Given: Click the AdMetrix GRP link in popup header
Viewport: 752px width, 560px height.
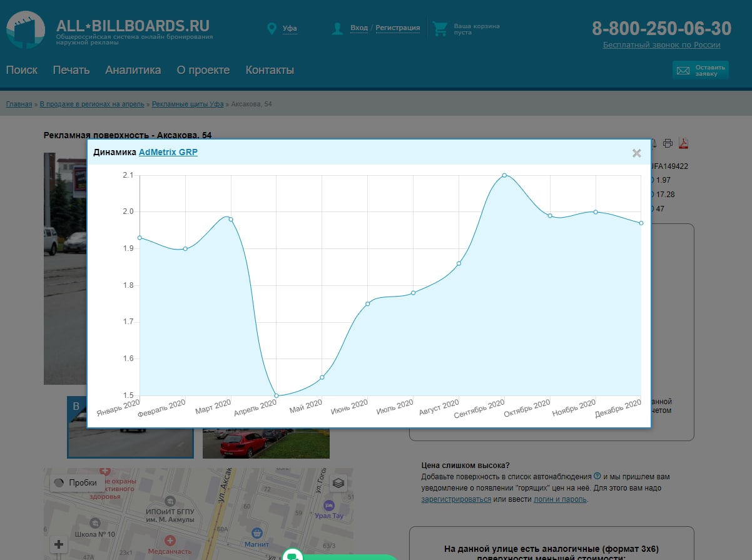Looking at the screenshot, I should point(168,152).
